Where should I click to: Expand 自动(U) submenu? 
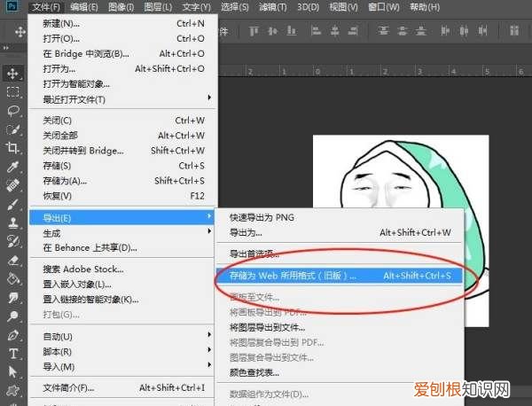(x=209, y=335)
